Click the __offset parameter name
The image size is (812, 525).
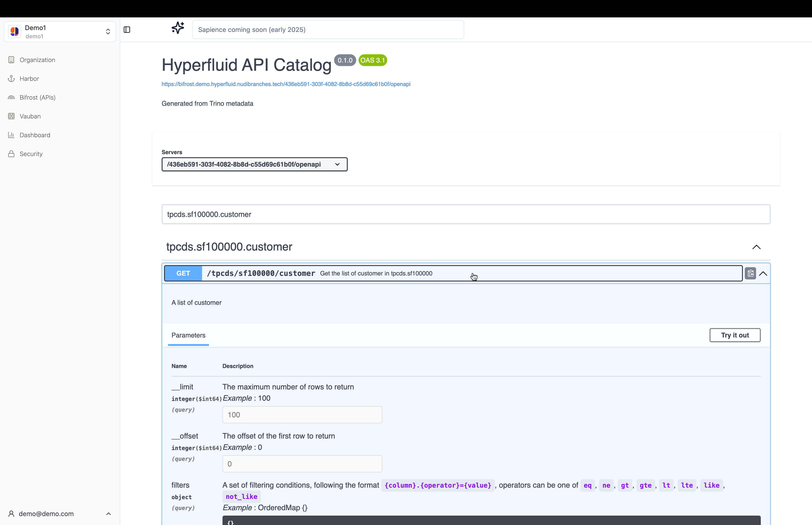[x=185, y=436]
